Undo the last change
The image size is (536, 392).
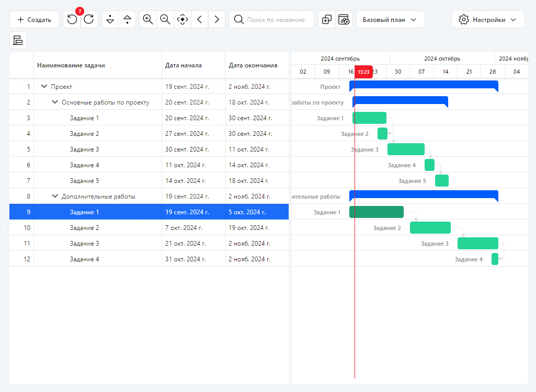(x=72, y=19)
